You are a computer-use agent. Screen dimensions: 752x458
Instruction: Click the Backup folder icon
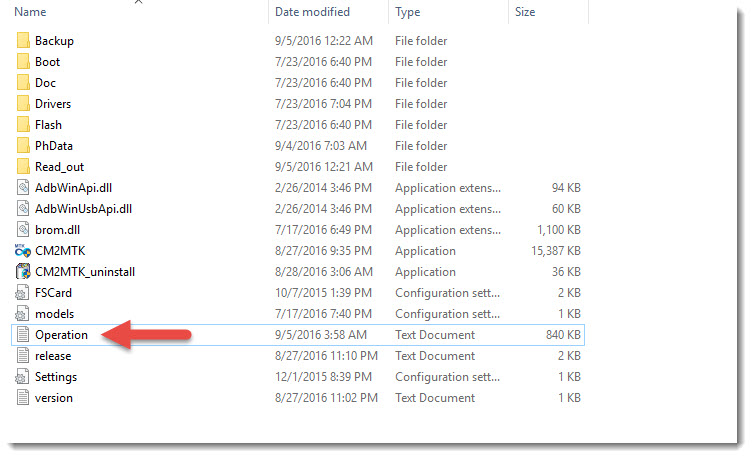click(23, 41)
